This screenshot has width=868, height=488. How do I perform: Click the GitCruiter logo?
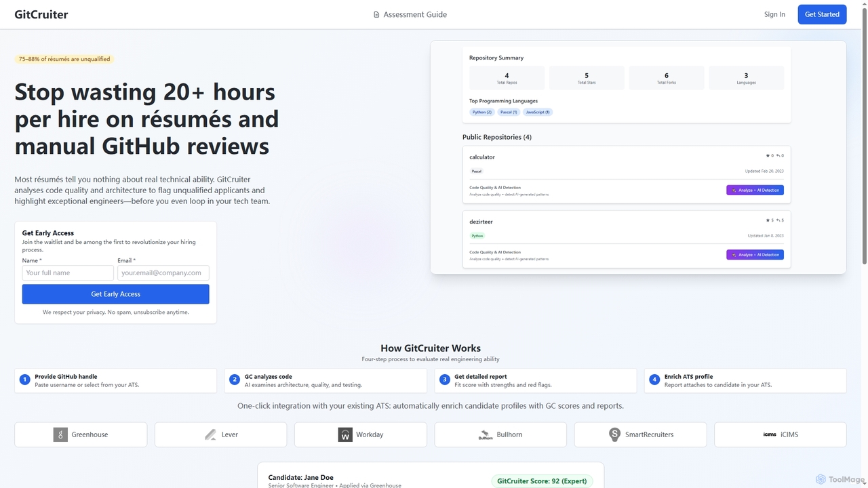41,14
